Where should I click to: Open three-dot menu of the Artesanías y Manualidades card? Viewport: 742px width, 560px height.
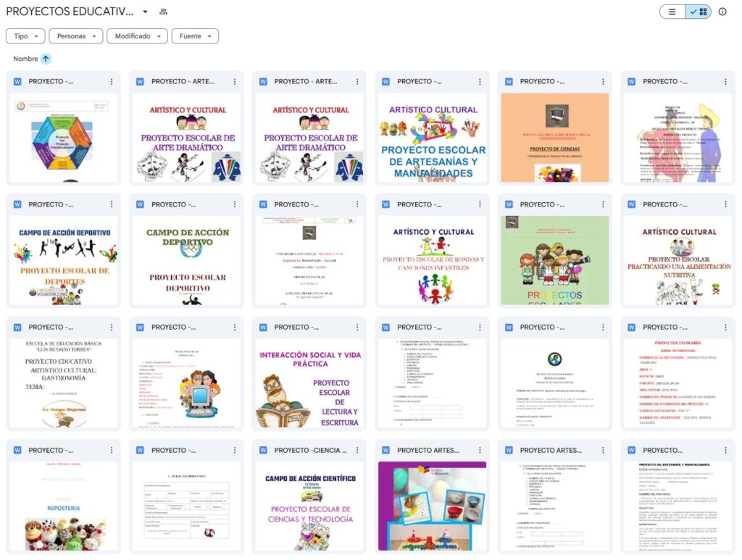point(480,82)
